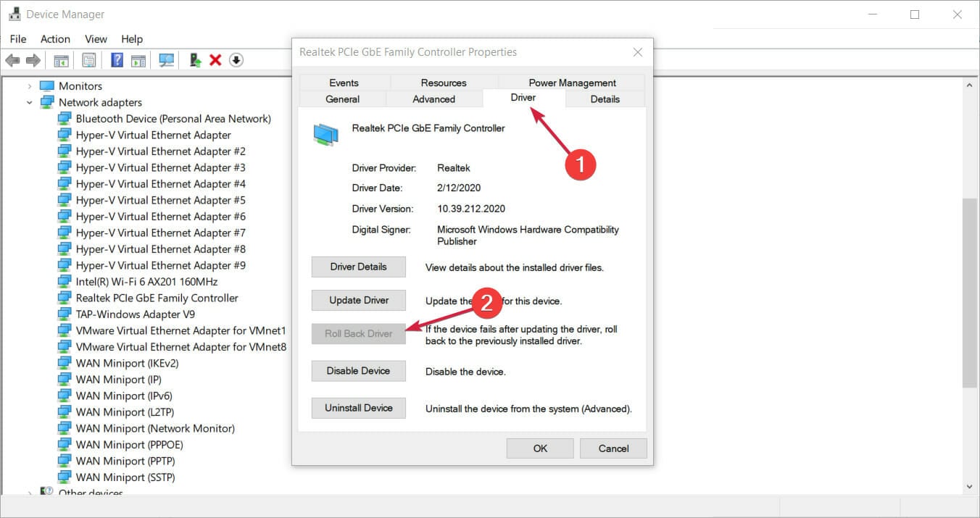Select Hyper-V Virtual Ethernet Adapter #8

tap(160, 249)
